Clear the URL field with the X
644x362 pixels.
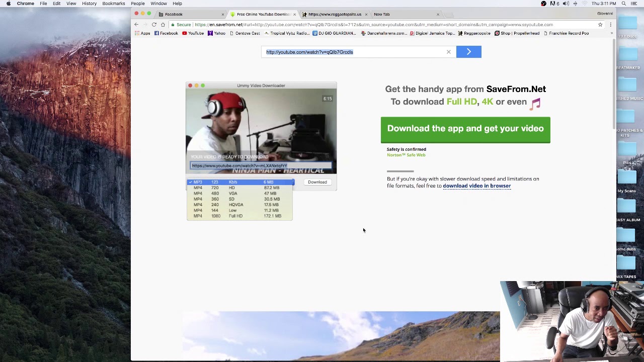coord(449,52)
